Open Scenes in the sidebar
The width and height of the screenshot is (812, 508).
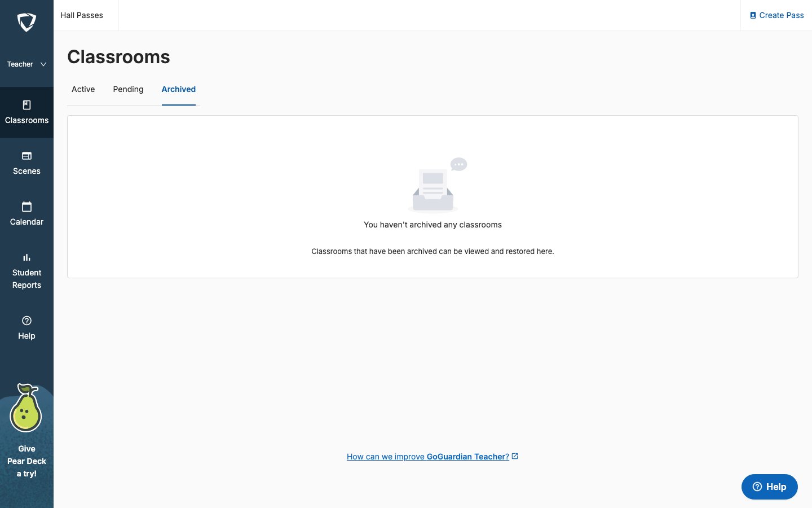click(x=27, y=163)
